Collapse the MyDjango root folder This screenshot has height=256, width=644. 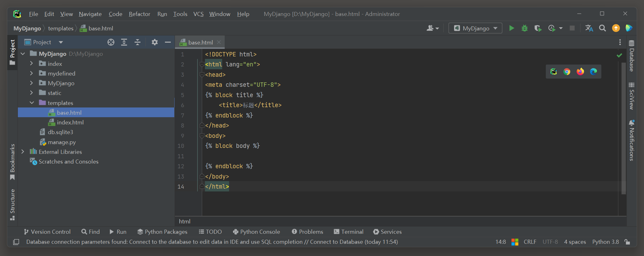pyautogui.click(x=23, y=54)
